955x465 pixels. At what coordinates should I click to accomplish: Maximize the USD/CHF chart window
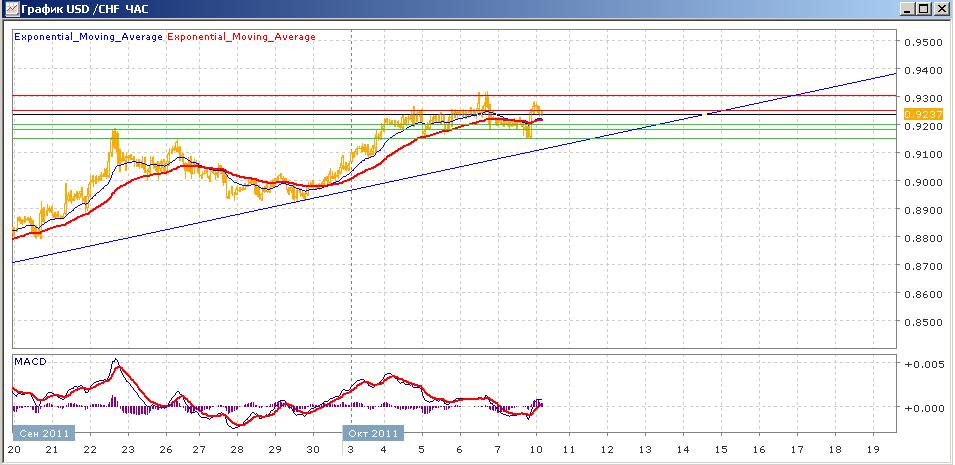point(924,9)
